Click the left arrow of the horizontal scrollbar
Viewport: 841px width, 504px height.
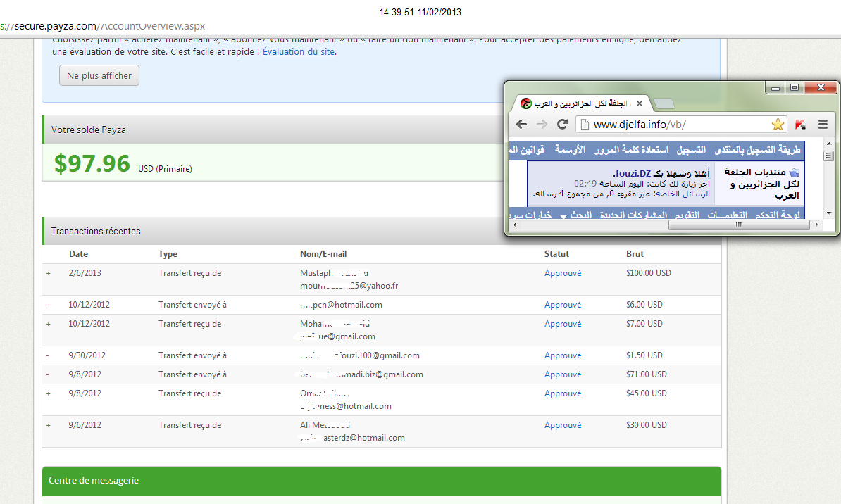click(515, 225)
